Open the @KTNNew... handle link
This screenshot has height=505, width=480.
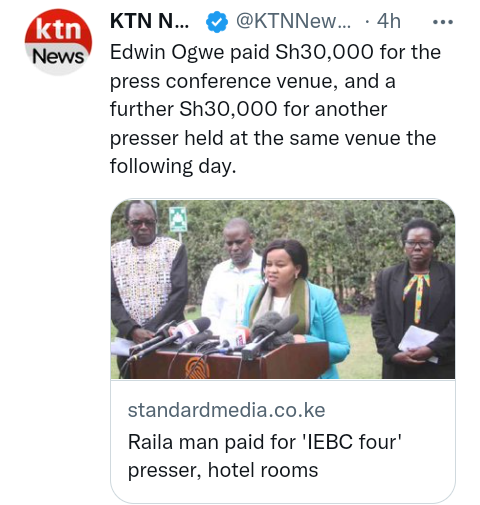293,21
